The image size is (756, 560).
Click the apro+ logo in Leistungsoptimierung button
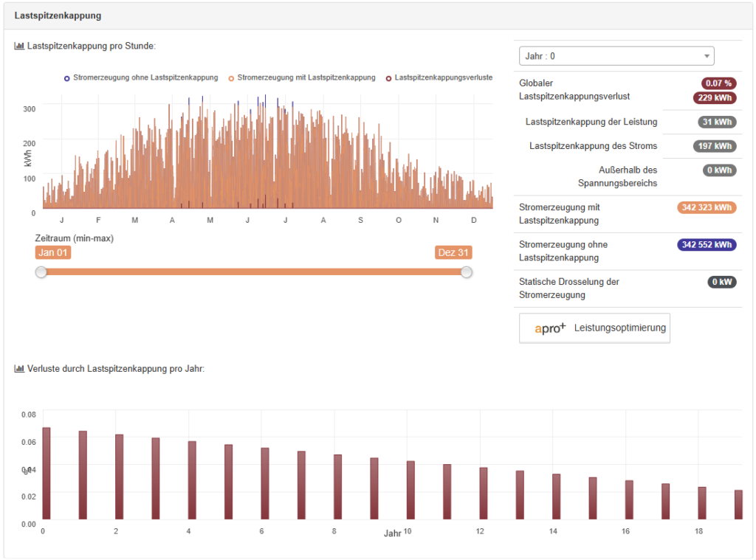(550, 328)
